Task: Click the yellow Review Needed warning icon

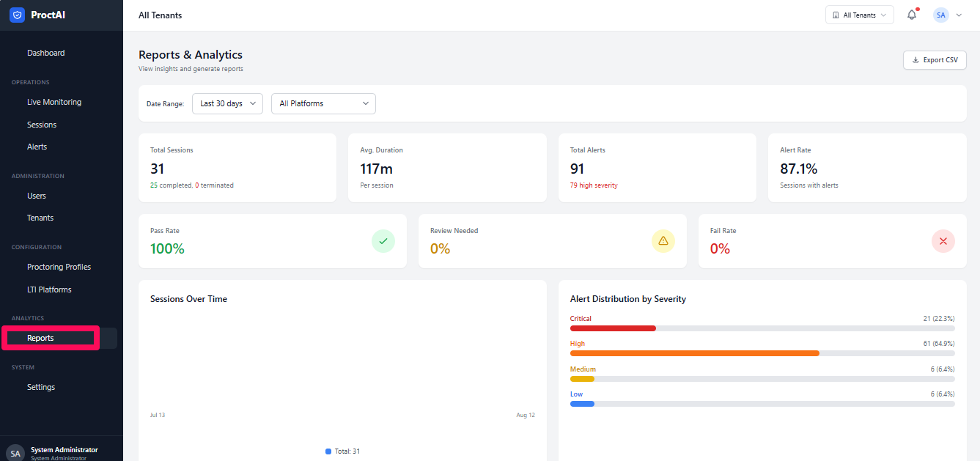Action: (663, 241)
